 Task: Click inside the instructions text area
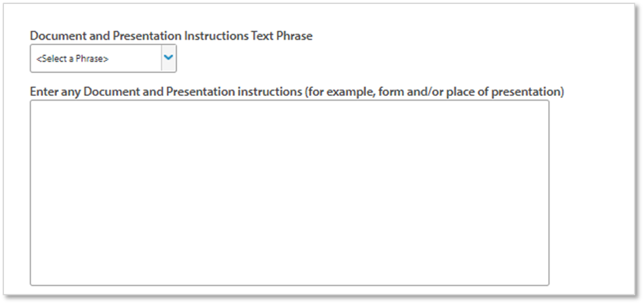coord(289,193)
